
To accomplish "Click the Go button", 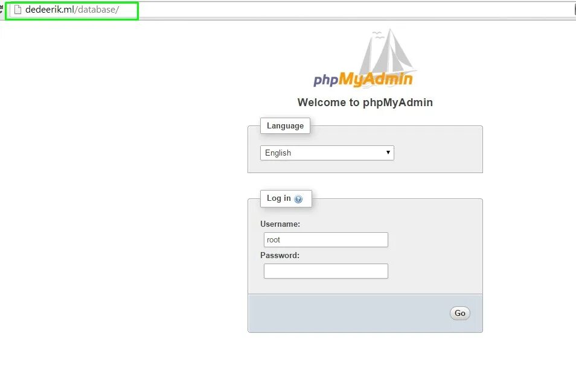I will [460, 313].
